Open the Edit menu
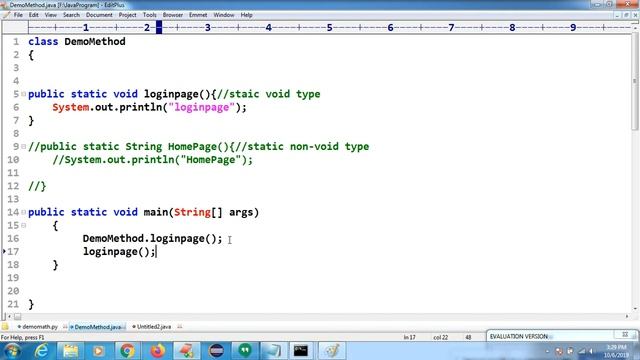The height and width of the screenshot is (360, 640). [33, 15]
